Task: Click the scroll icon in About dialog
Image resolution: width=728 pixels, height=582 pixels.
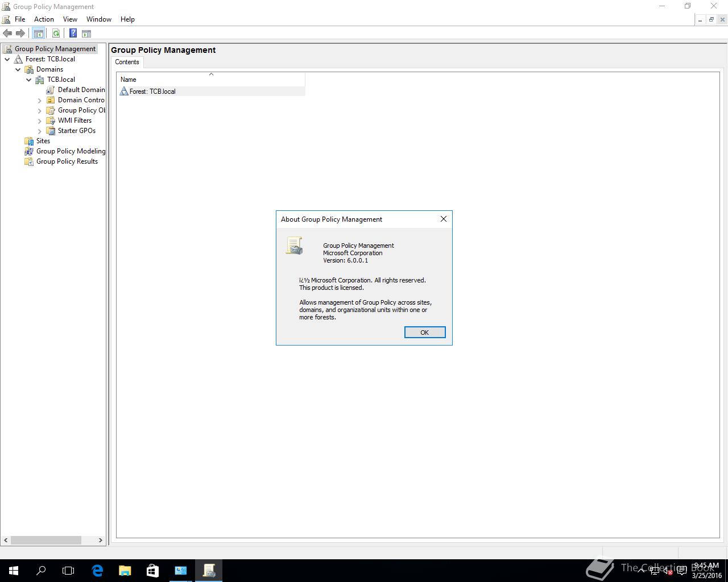Action: click(x=294, y=246)
